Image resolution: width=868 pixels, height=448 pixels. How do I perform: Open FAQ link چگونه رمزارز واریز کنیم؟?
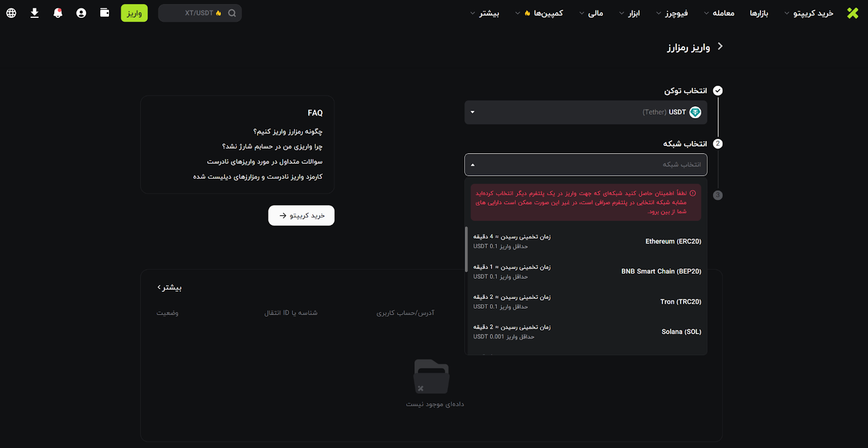click(x=288, y=132)
